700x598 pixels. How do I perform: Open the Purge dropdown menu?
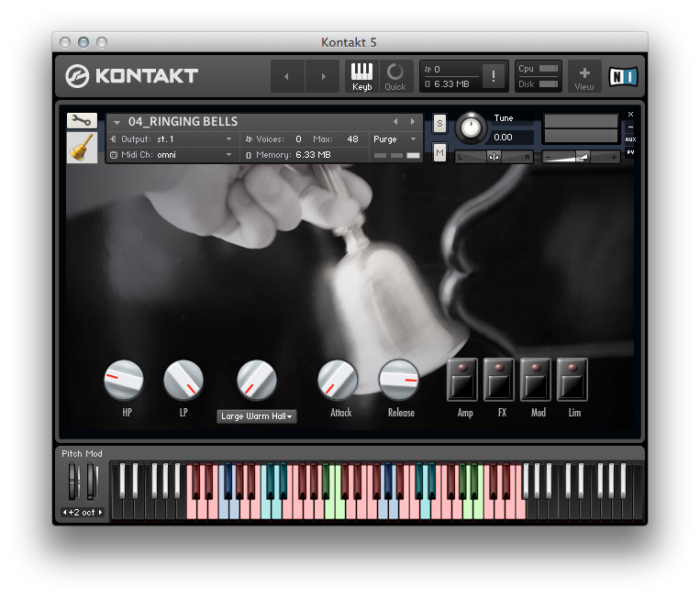tap(394, 139)
